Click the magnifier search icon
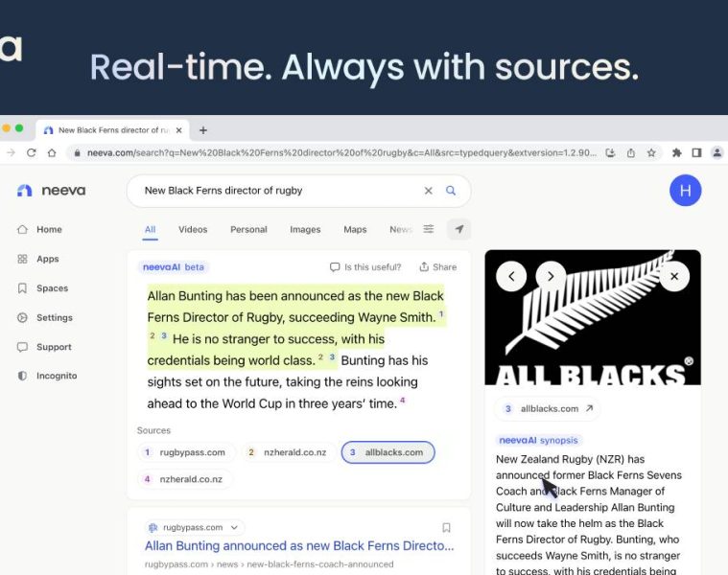The height and width of the screenshot is (575, 728). click(451, 191)
